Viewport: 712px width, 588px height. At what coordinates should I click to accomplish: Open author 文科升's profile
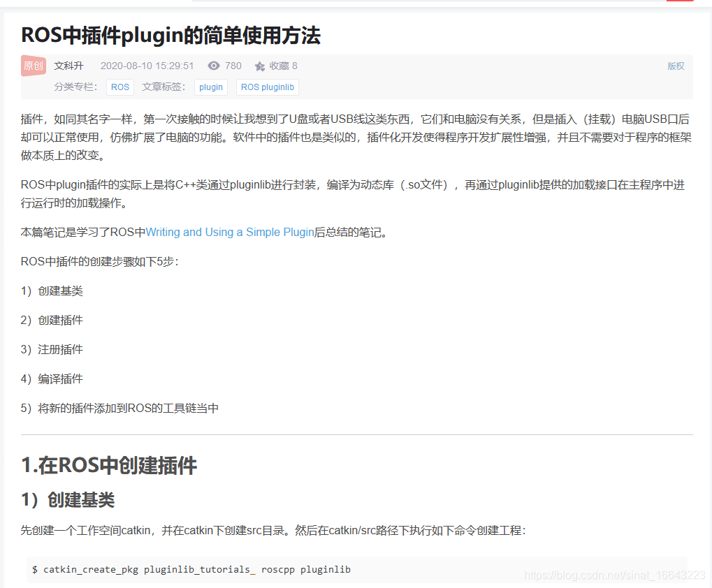(x=68, y=65)
